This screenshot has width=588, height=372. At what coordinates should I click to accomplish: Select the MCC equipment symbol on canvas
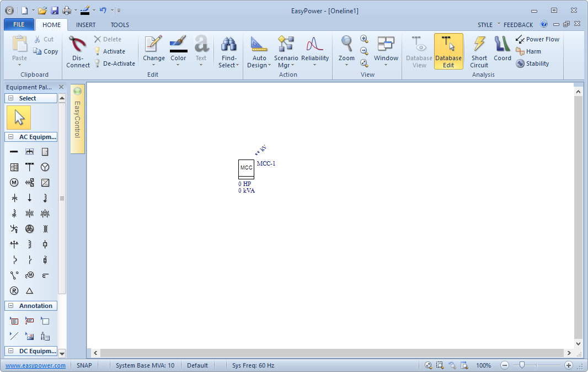[246, 168]
